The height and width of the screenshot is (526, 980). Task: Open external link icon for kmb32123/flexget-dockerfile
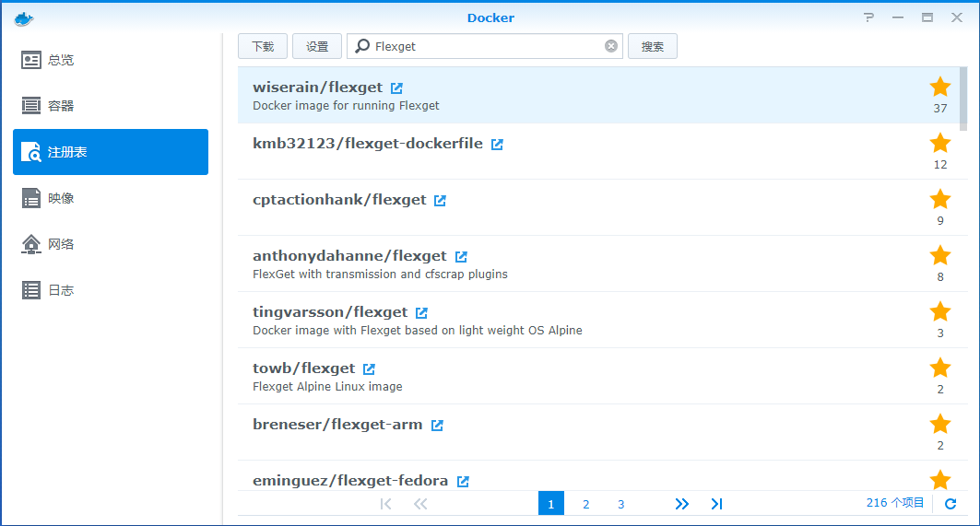(497, 145)
